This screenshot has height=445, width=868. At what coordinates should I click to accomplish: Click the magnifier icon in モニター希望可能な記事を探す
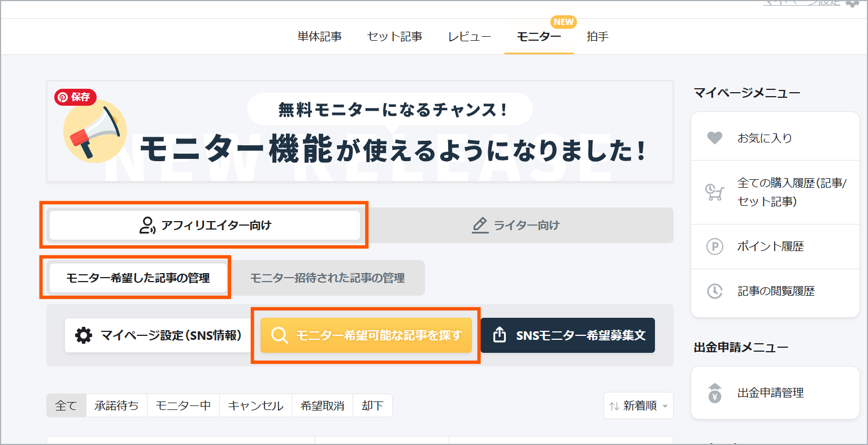[279, 335]
